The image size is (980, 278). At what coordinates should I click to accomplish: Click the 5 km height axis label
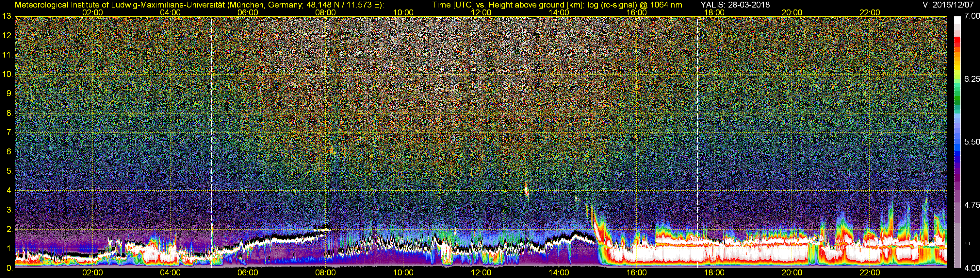click(9, 171)
